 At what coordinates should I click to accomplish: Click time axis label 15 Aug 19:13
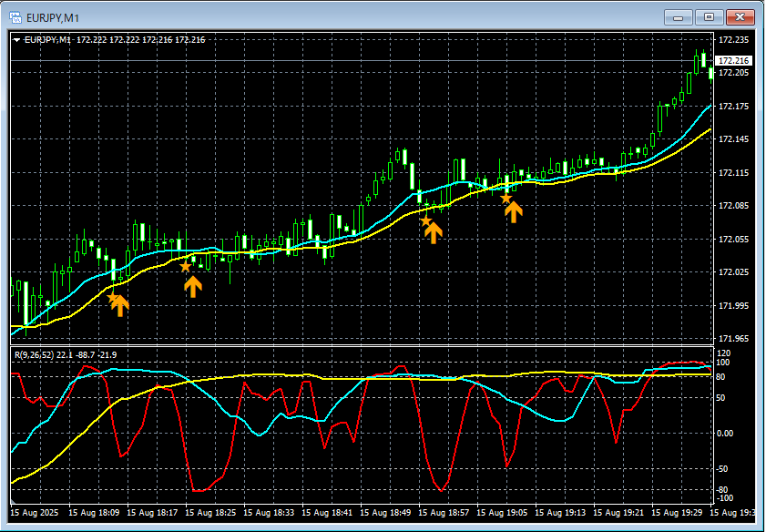(560, 513)
